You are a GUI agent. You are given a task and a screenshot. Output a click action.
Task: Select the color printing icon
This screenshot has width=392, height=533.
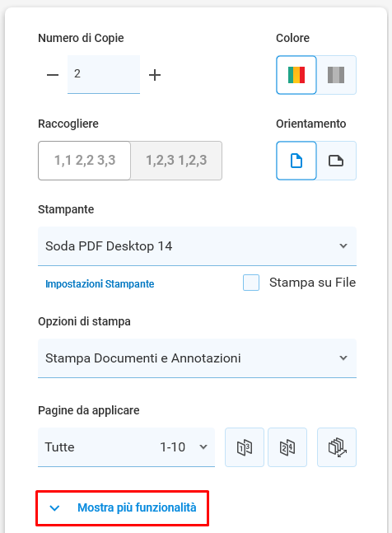tap(296, 75)
